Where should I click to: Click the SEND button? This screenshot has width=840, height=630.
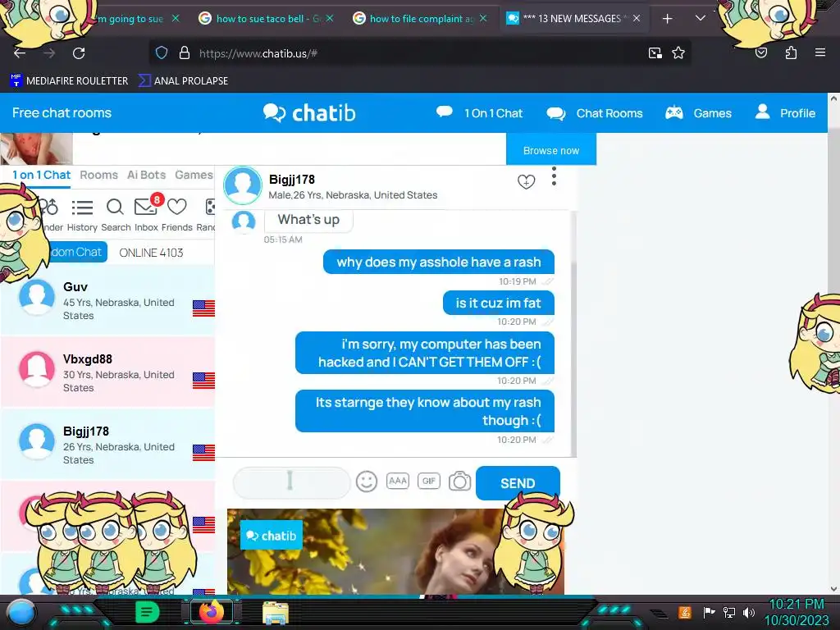[518, 483]
